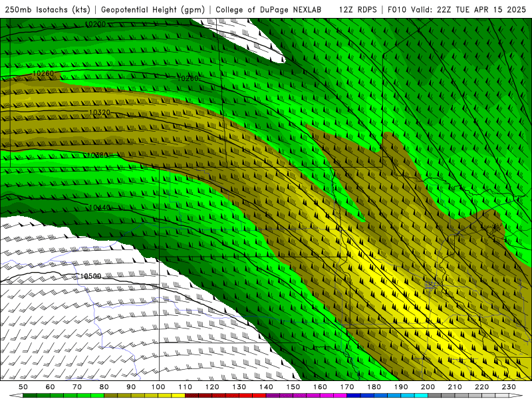This screenshot has width=532, height=399.
Task: Select the '150' color scale label
Action: 293,387
